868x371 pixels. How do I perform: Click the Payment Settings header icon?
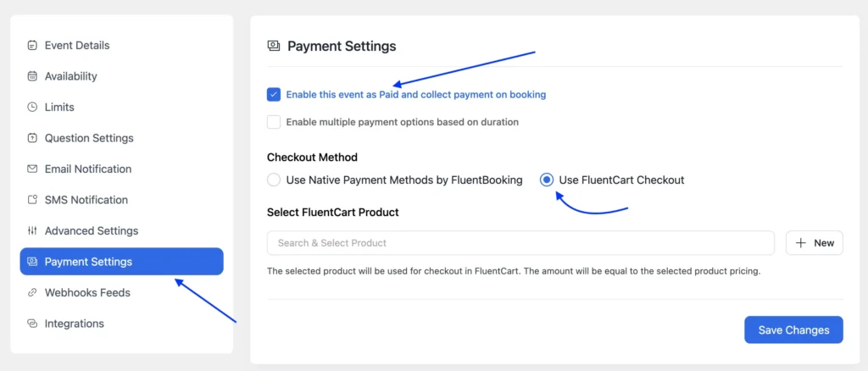(274, 47)
